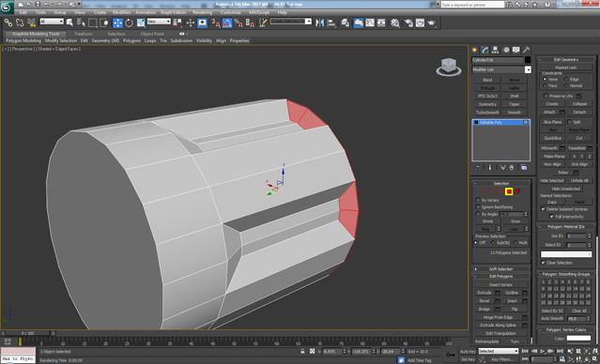Switch to the Freeform ribbon tab

coord(83,34)
